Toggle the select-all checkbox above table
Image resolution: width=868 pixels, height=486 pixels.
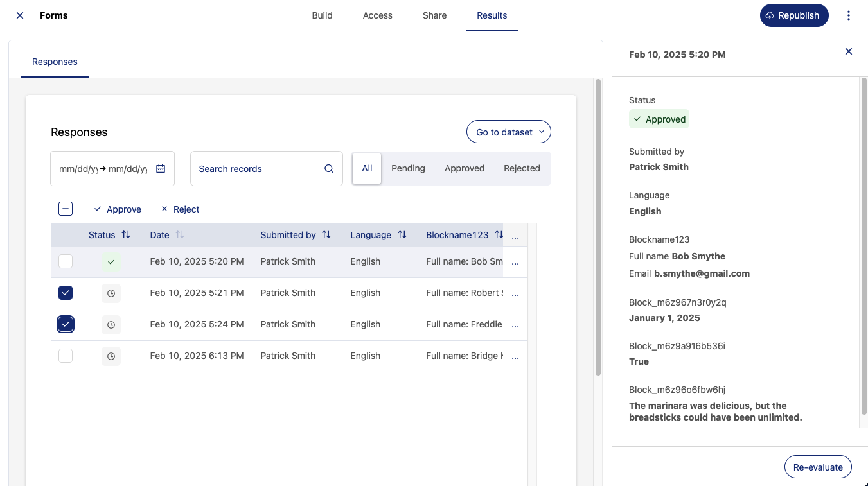pos(66,209)
